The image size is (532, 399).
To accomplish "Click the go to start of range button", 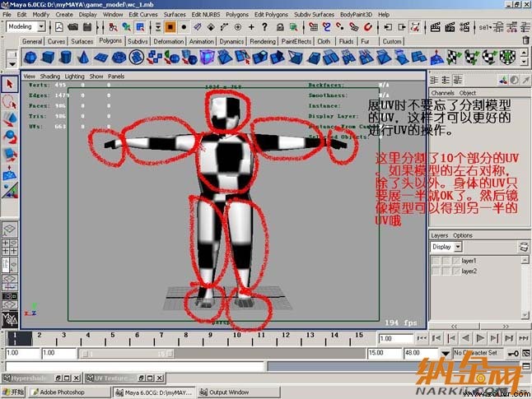I will (422, 338).
